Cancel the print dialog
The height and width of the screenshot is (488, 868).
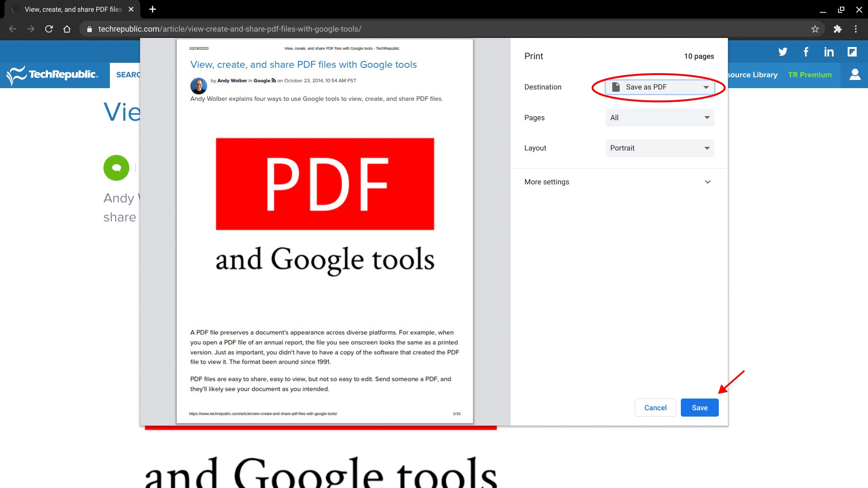pos(655,407)
